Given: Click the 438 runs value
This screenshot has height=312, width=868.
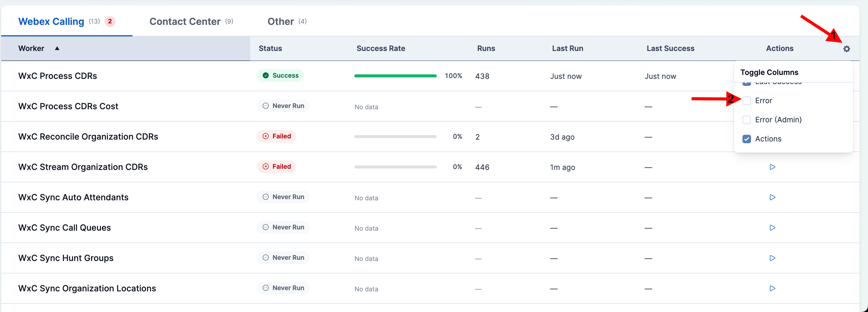Looking at the screenshot, I should pos(482,76).
